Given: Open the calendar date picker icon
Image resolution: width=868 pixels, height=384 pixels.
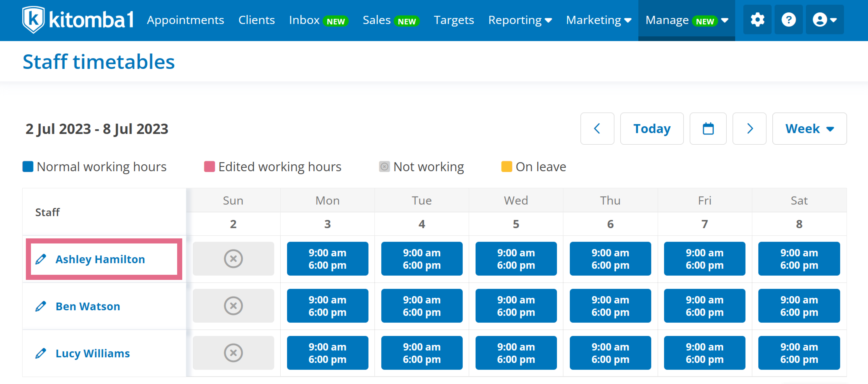Looking at the screenshot, I should 708,129.
